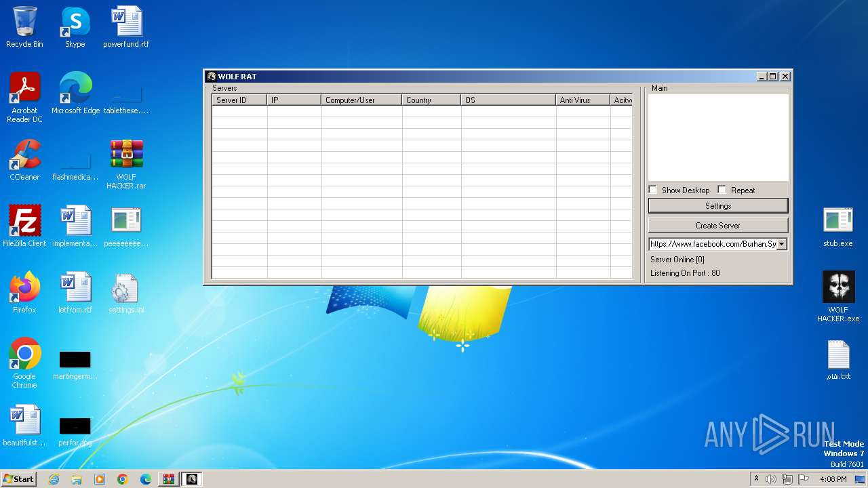Select the flashmedica file on desktop
The width and height of the screenshot is (868, 488).
[75, 165]
